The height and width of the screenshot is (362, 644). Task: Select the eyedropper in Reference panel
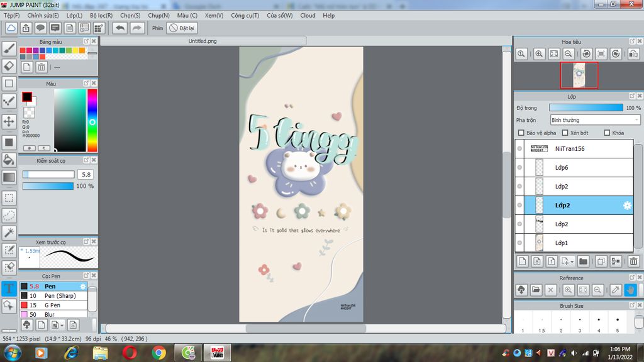(616, 290)
